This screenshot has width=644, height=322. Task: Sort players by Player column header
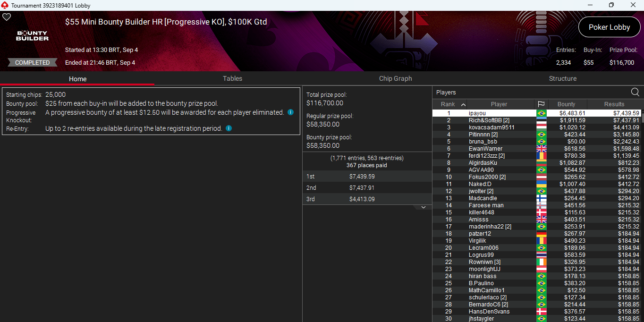[x=499, y=104]
